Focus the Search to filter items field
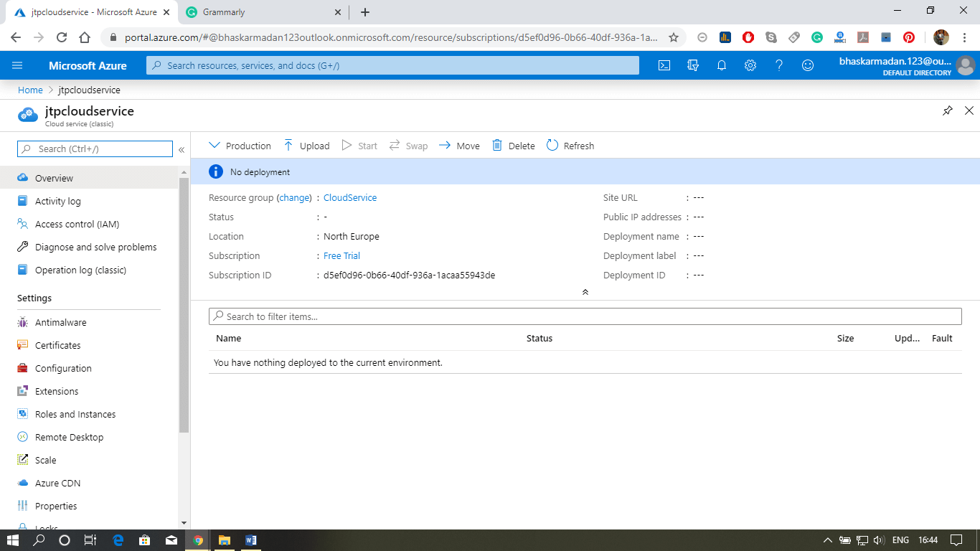Viewport: 980px width, 551px height. coord(585,316)
